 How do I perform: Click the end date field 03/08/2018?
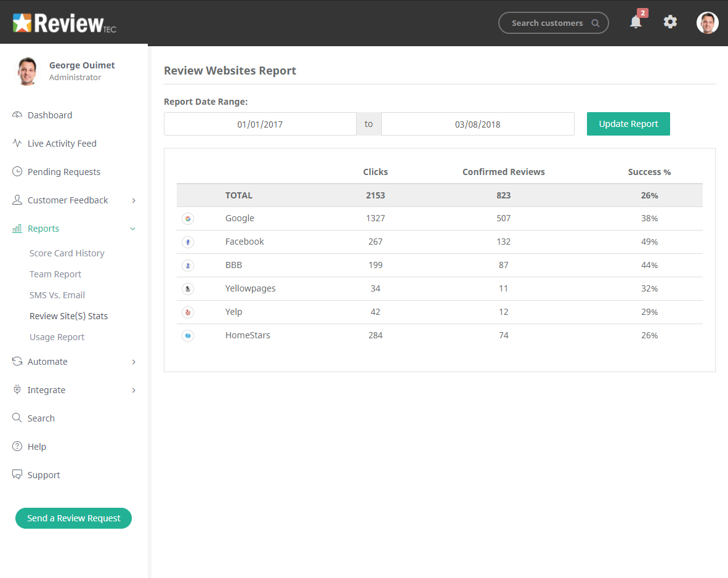tap(478, 124)
